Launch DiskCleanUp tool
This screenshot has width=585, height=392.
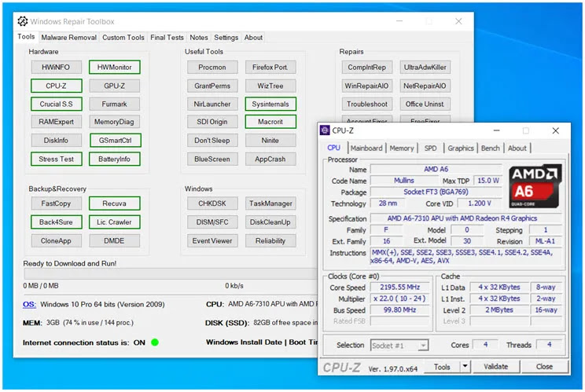pos(270,222)
